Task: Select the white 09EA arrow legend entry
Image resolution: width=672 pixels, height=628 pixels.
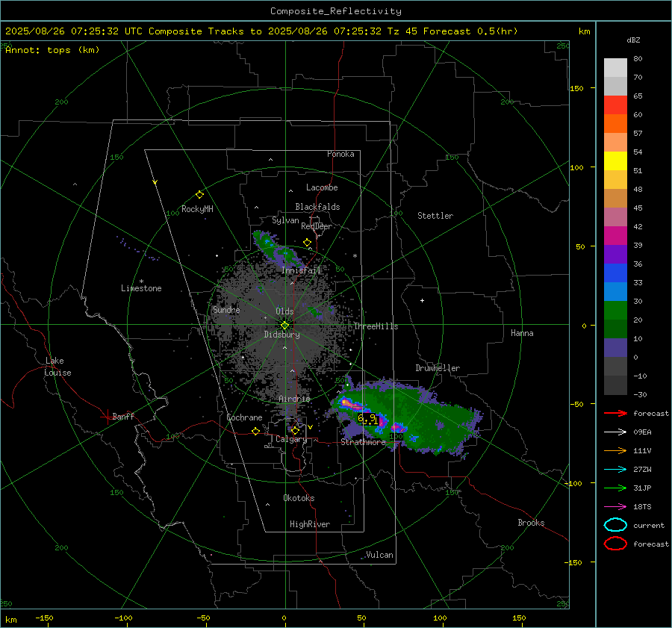Action: (x=615, y=432)
